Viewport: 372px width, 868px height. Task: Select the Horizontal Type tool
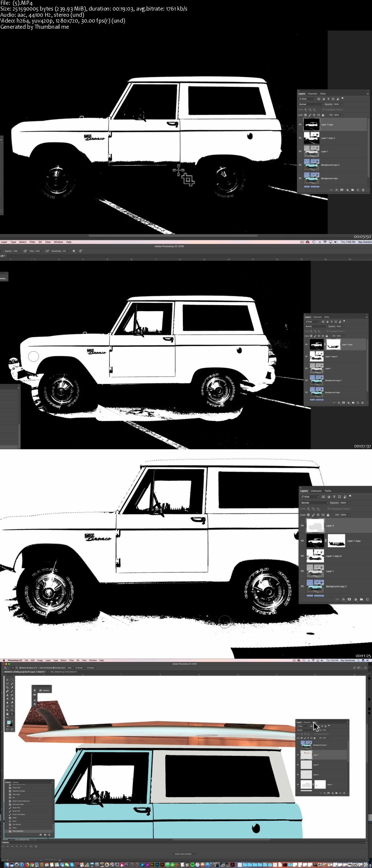12,706
